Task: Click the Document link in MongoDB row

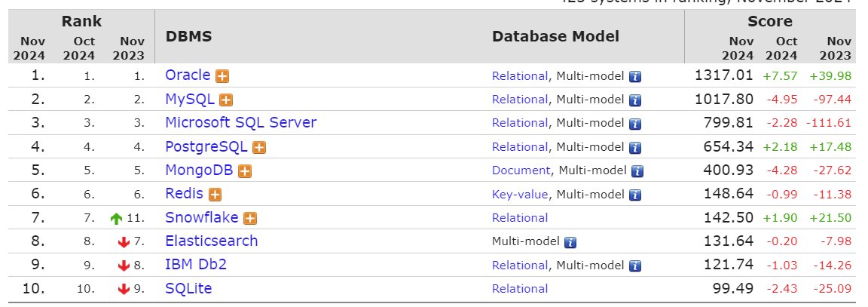Action: pos(521,170)
